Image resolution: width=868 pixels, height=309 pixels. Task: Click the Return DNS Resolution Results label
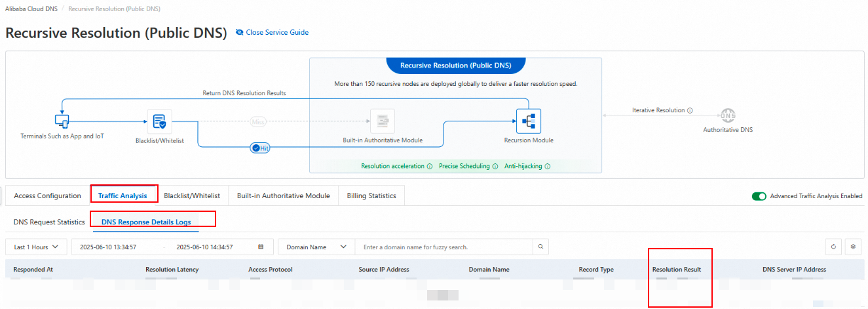coord(244,93)
